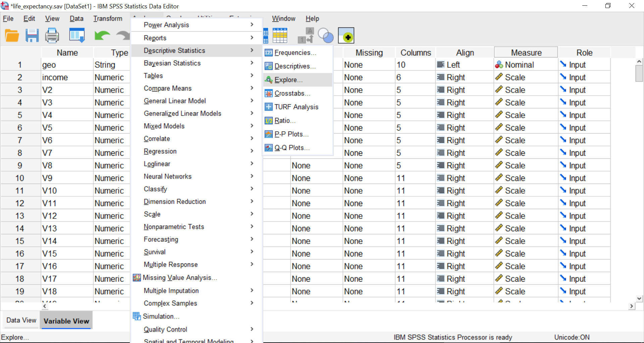Click the vertical scrollbar down arrow

(x=639, y=298)
